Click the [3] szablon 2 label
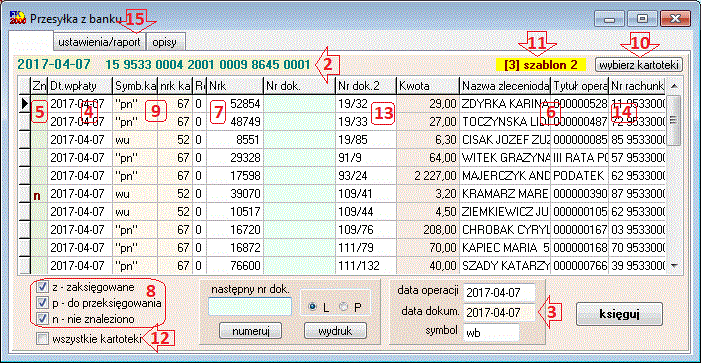 [541, 64]
